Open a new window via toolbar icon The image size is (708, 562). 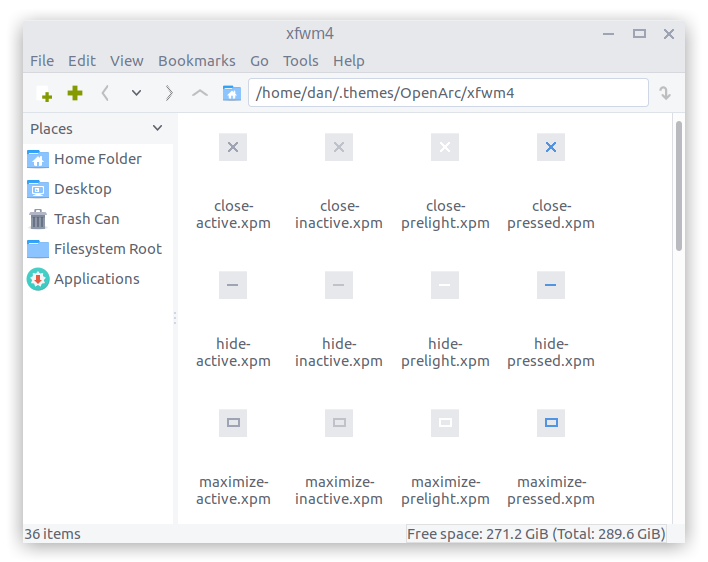coord(44,93)
